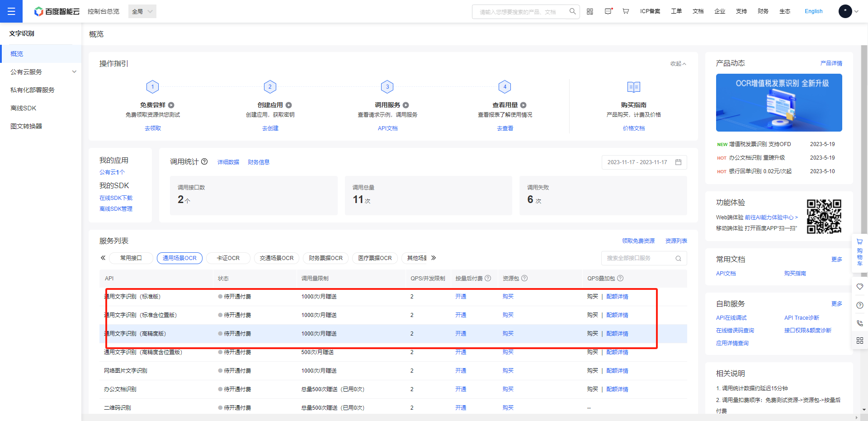Click 开通 for 通用文字识别（标准版）
868x421 pixels.
point(461,297)
